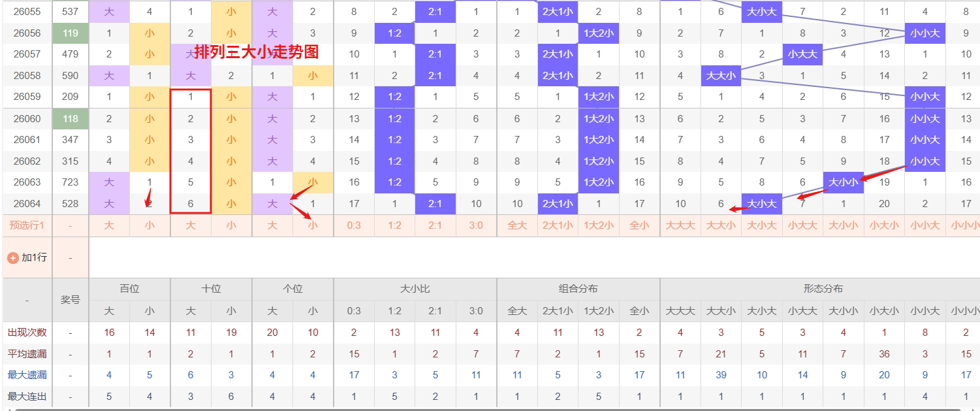This screenshot has width=980, height=411.
Task: Click the horizontal scrollbar at the bottom
Action: point(490,408)
